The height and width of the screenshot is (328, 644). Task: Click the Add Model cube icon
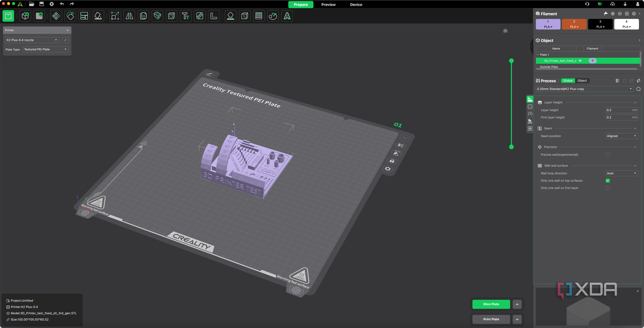[x=25, y=16]
